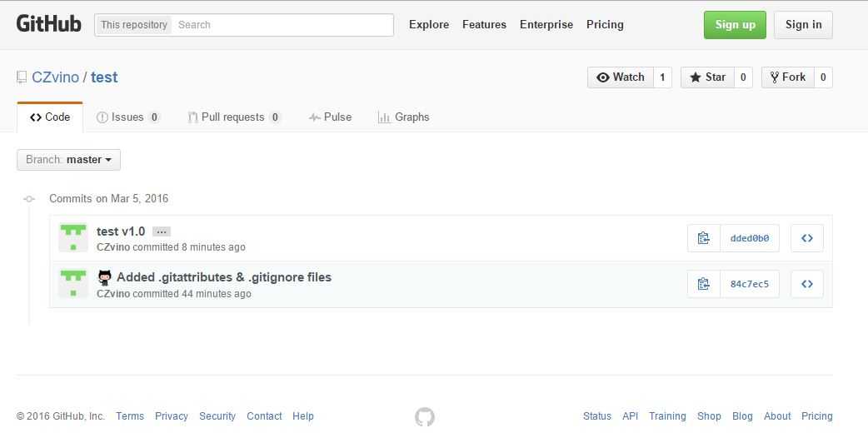Click the GitHub Desktop cat icon on commit
The height and width of the screenshot is (438, 868).
[x=105, y=277]
